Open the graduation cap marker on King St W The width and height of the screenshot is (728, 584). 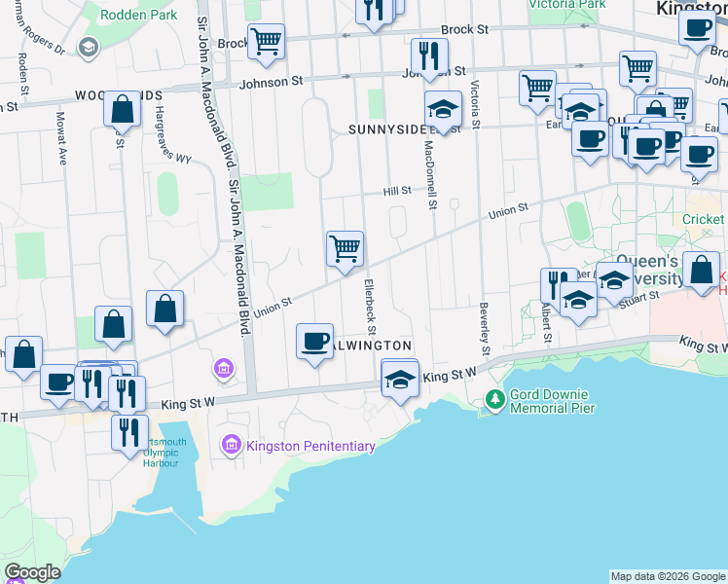(x=400, y=383)
